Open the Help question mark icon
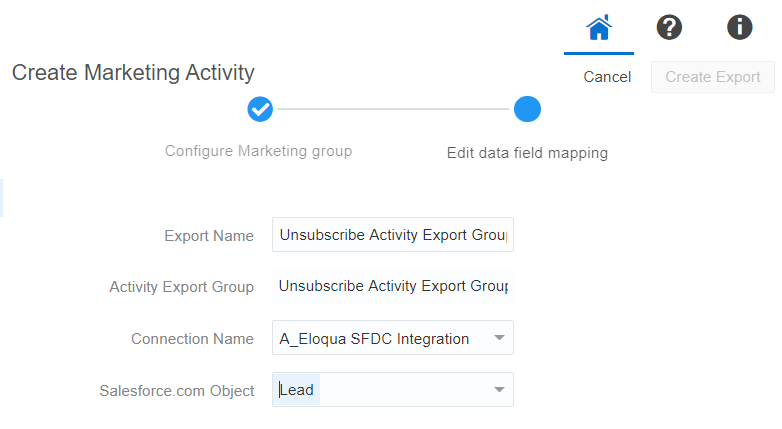 point(669,28)
